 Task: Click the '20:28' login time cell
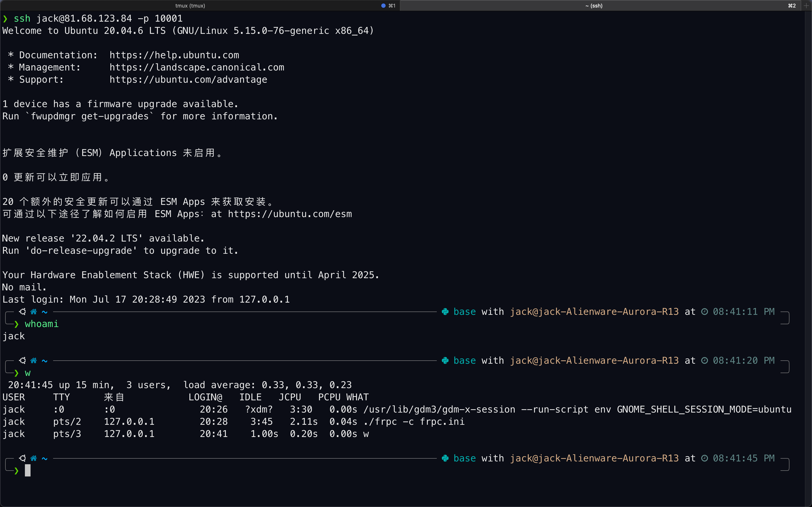(214, 421)
